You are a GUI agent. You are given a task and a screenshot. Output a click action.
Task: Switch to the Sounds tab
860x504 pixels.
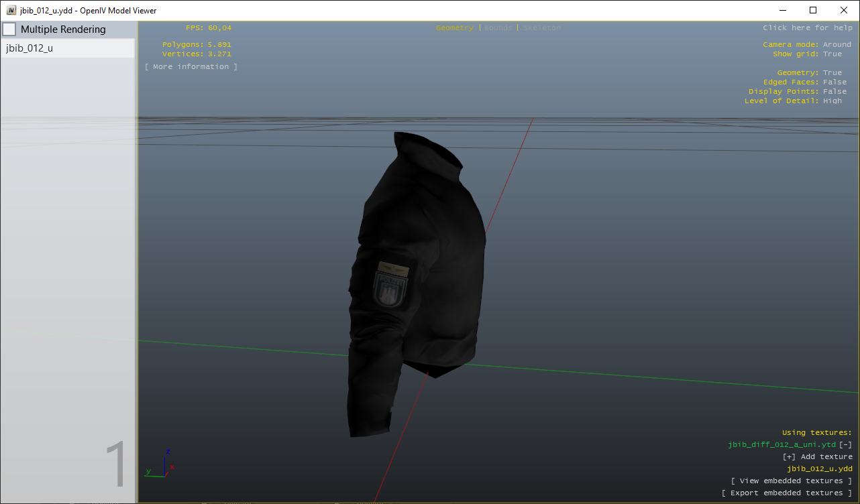498,28
